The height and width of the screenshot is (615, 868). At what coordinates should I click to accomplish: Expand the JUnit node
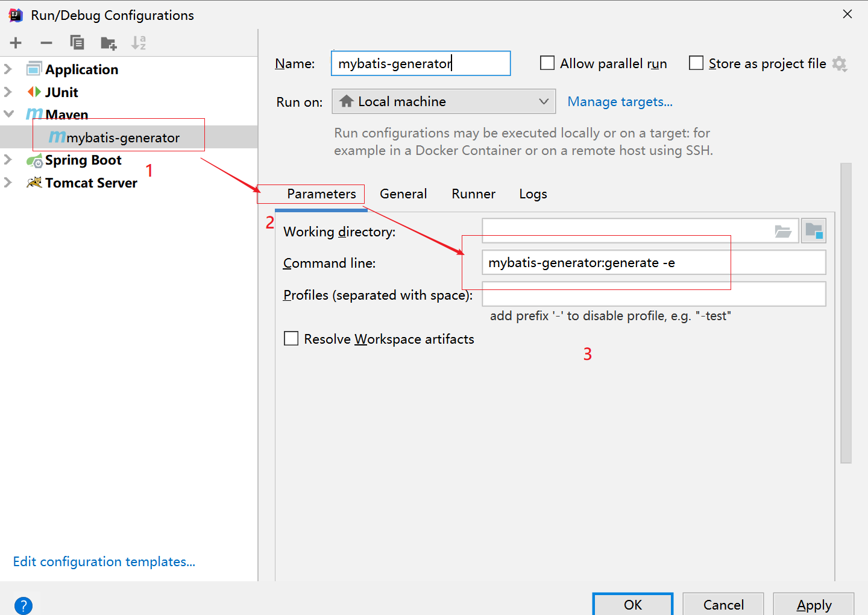[x=8, y=92]
